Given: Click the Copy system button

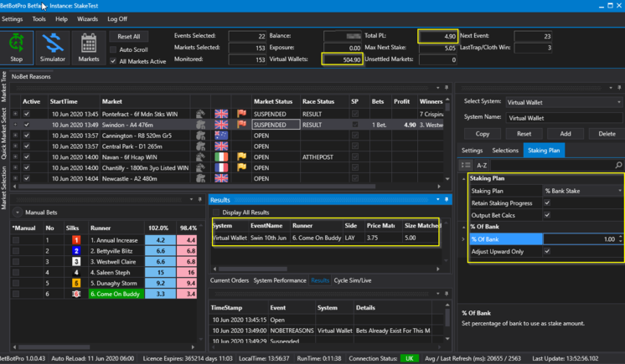Looking at the screenshot, I should (x=482, y=134).
